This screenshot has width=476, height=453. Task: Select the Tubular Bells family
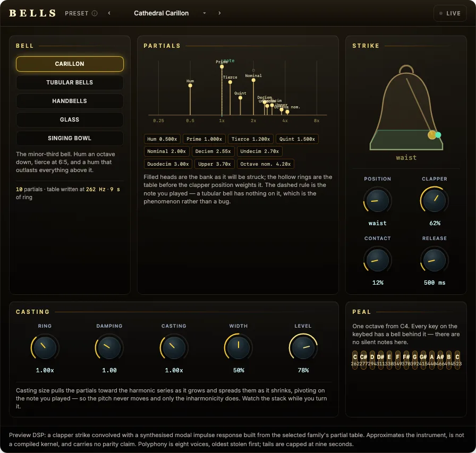coord(70,82)
